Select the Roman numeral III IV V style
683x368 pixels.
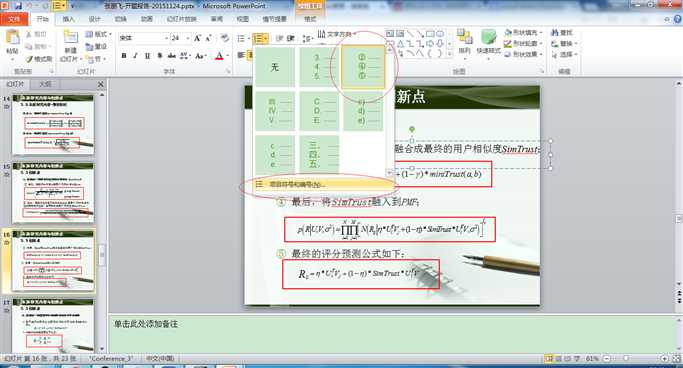coord(275,111)
